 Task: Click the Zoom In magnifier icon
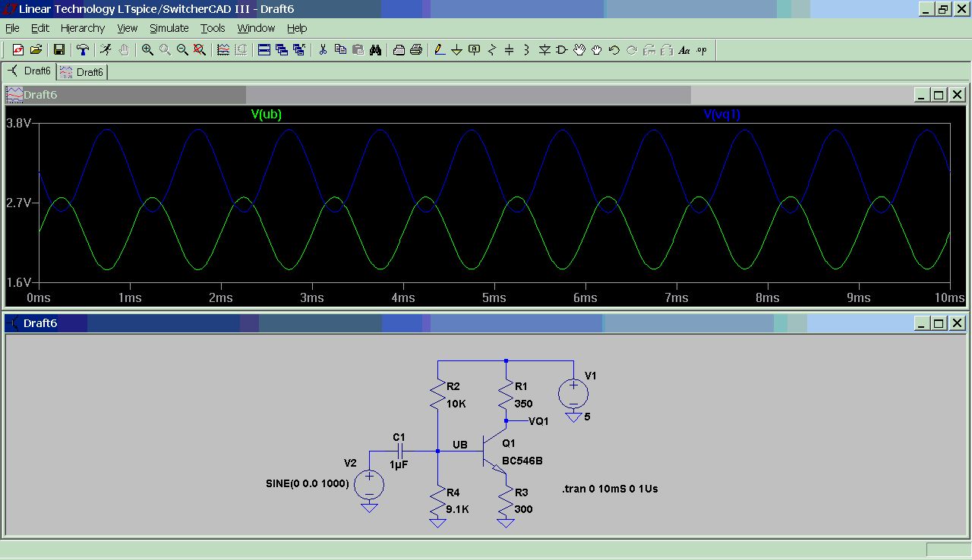click(147, 50)
